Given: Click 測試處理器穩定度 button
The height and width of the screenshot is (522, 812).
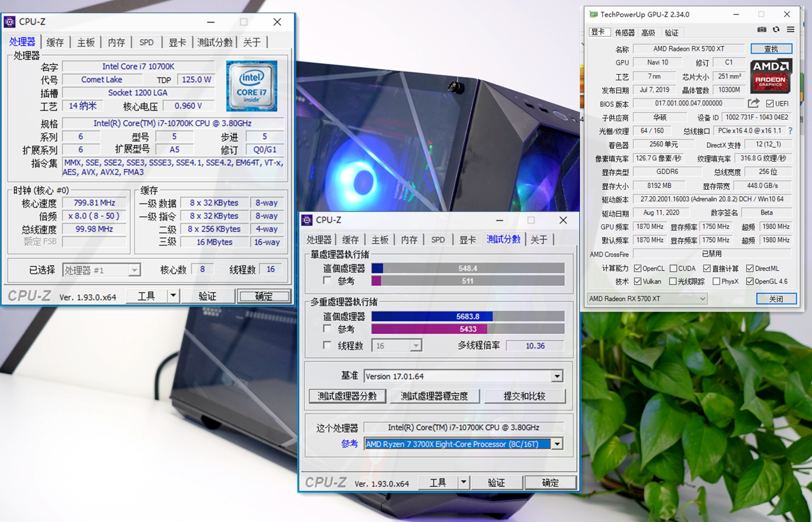Looking at the screenshot, I should click(434, 396).
